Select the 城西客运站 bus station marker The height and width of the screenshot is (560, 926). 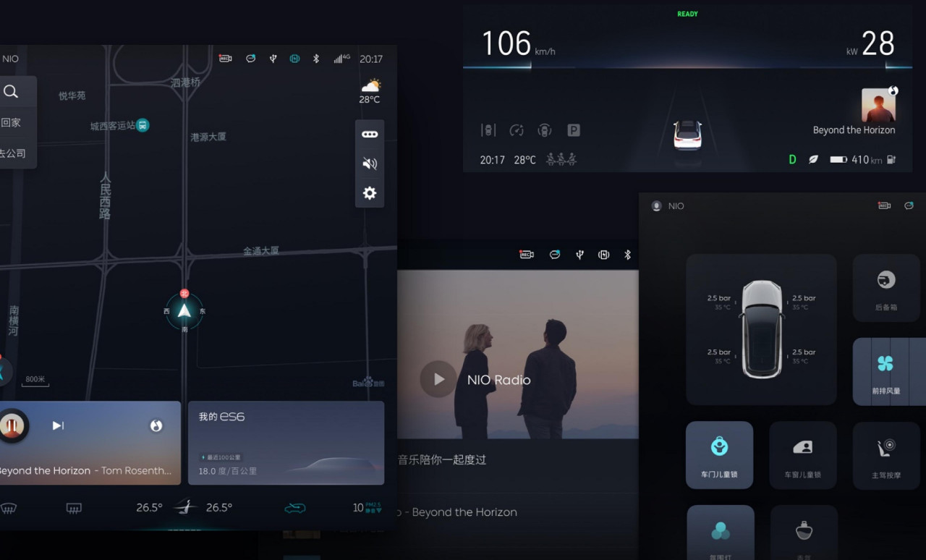coord(143,125)
